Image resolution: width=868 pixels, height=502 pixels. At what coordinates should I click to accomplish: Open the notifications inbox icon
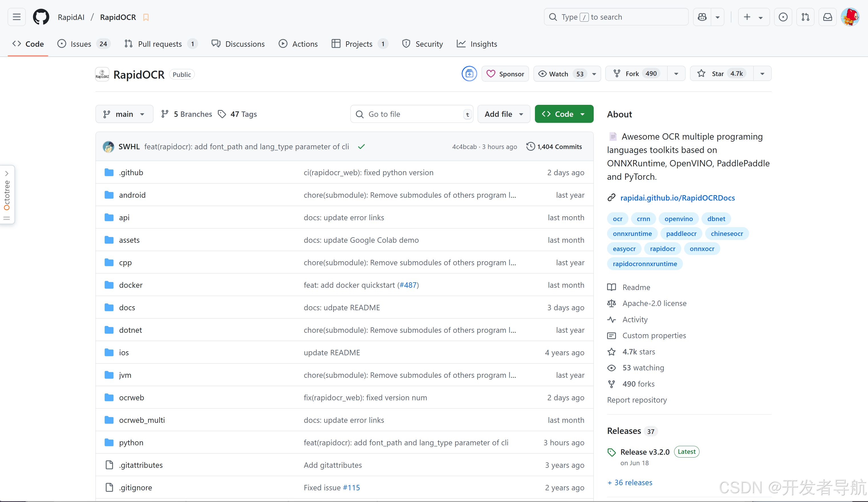coord(828,17)
